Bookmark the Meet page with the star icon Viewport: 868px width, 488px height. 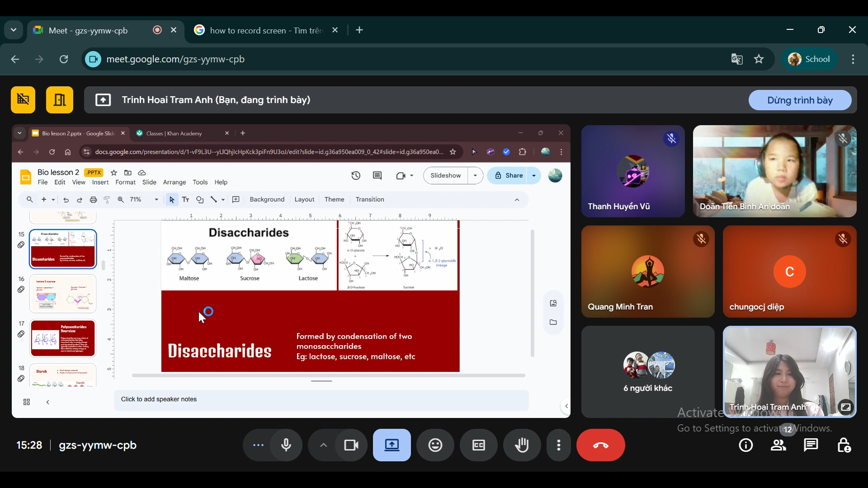coord(759,59)
